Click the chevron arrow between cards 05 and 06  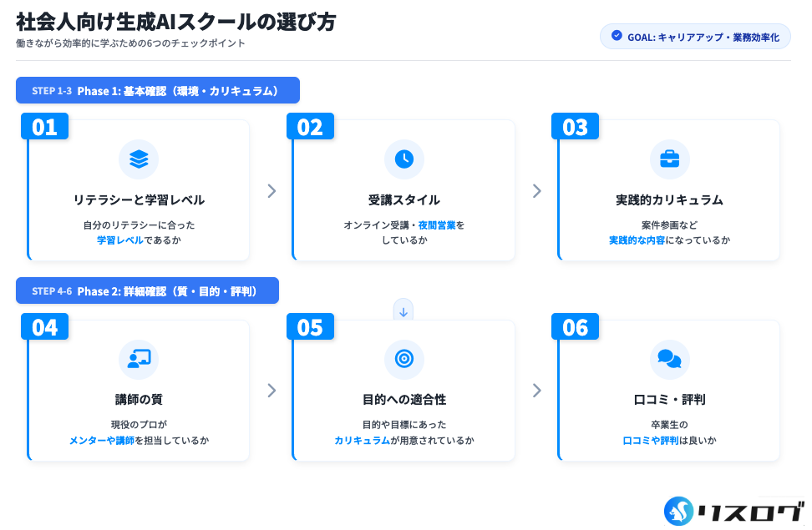pyautogui.click(x=537, y=391)
